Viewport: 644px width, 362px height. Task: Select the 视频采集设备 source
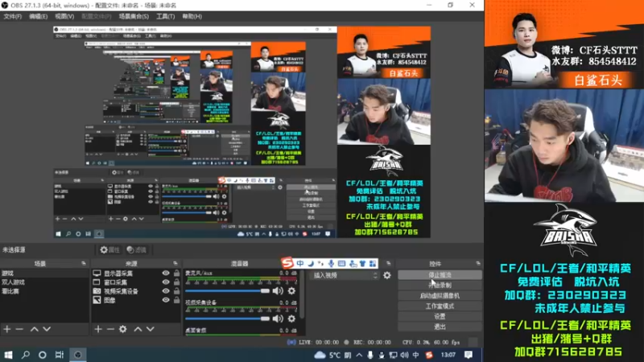pyautogui.click(x=121, y=291)
